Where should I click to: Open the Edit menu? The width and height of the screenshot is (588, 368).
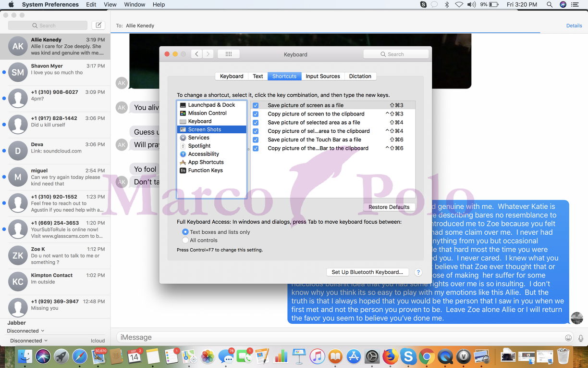coord(91,5)
